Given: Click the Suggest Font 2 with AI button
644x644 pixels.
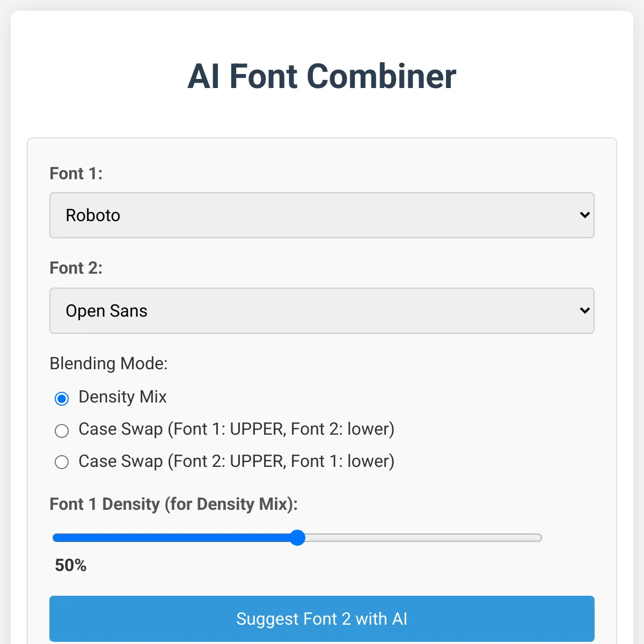Looking at the screenshot, I should click(322, 619).
